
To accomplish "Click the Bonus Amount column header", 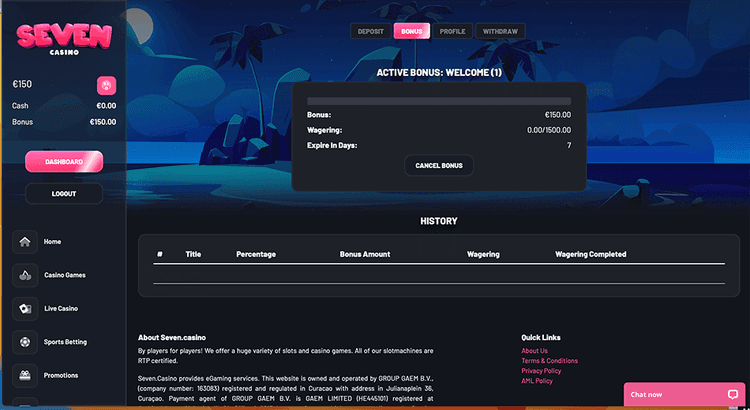I will [x=365, y=254].
